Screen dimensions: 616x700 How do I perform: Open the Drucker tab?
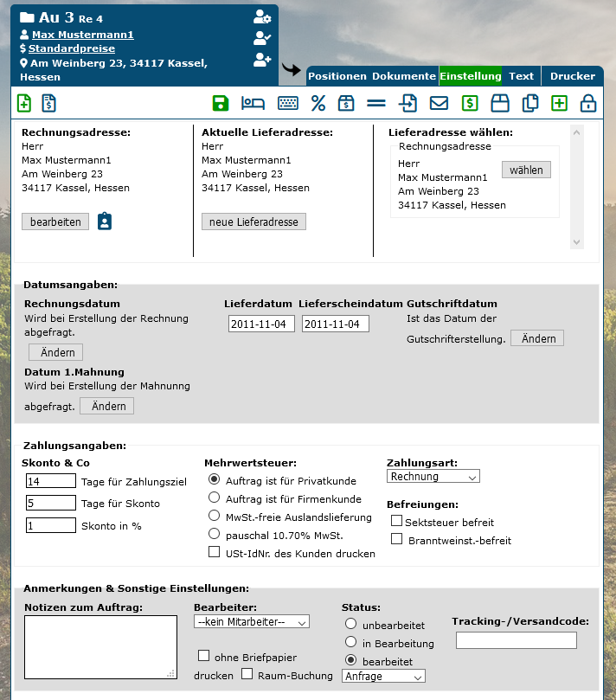point(572,76)
